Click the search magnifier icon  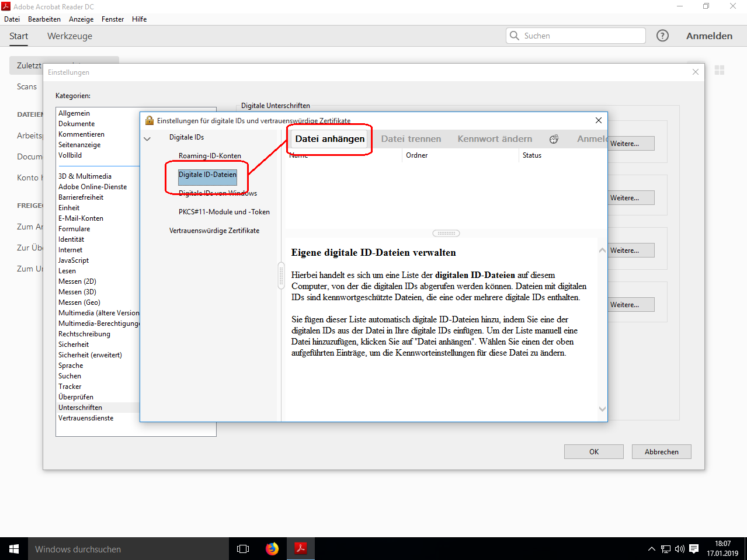pos(515,36)
